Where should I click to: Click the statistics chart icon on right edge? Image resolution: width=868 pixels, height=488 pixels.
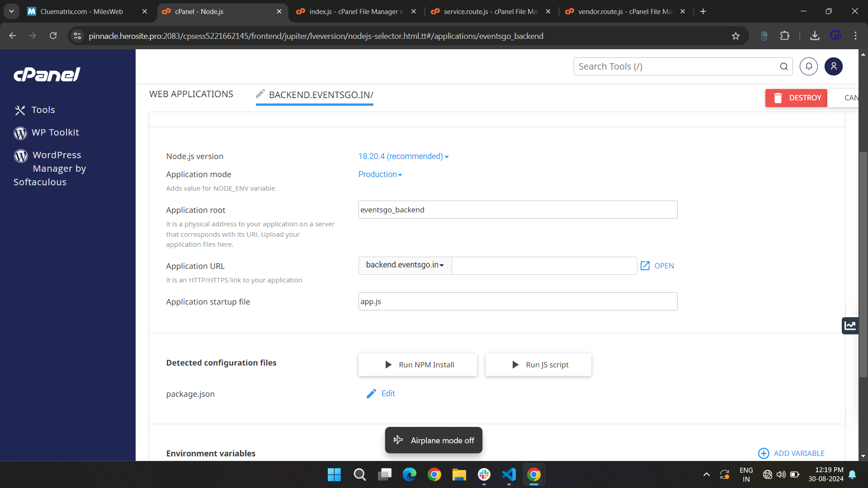(850, 325)
